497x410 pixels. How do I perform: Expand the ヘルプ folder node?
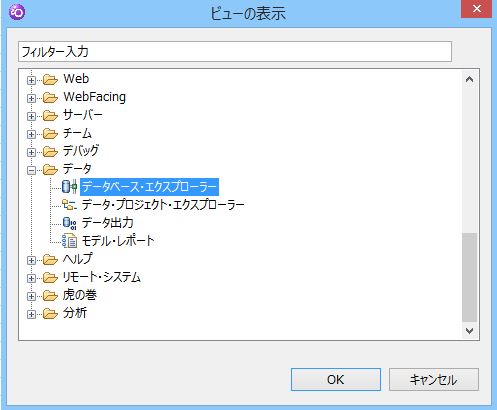pyautogui.click(x=31, y=260)
